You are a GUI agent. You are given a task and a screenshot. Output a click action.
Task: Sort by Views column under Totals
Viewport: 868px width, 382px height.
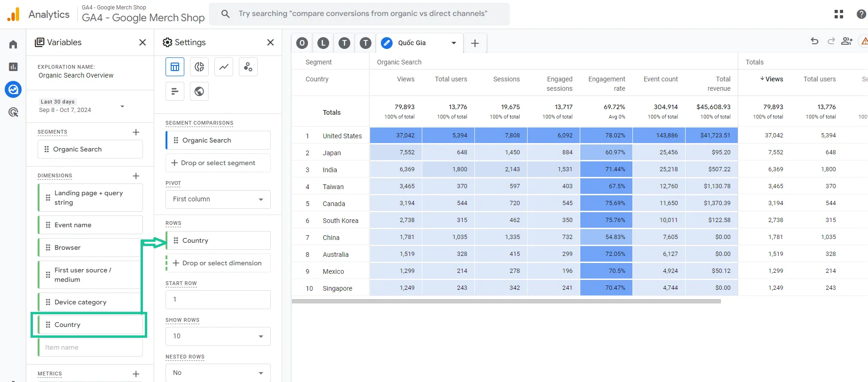772,79
